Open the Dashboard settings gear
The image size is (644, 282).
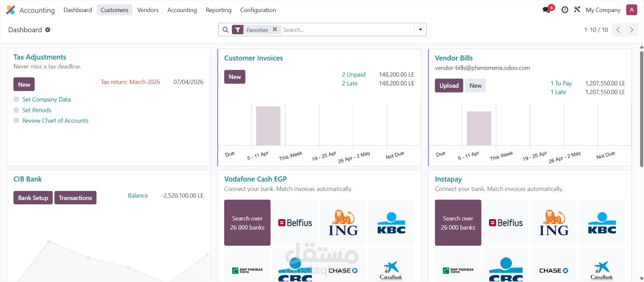pyautogui.click(x=48, y=30)
